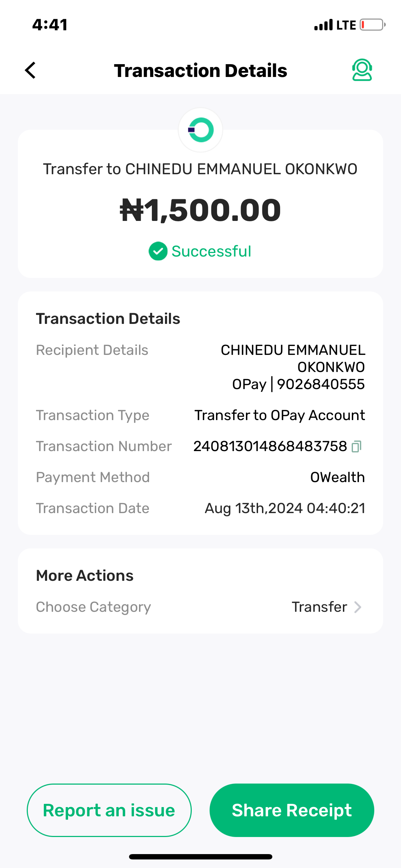This screenshot has height=868, width=401.
Task: Tap the 4:41 clock in status bar
Action: point(50,25)
